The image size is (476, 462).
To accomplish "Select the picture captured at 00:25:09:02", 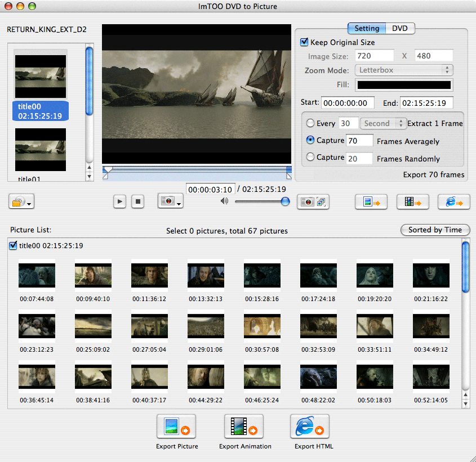I will 93,326.
